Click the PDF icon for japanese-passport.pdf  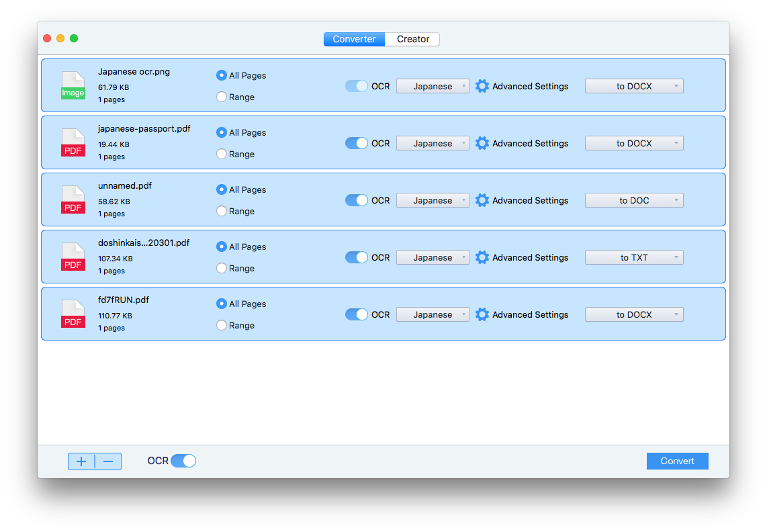[73, 143]
